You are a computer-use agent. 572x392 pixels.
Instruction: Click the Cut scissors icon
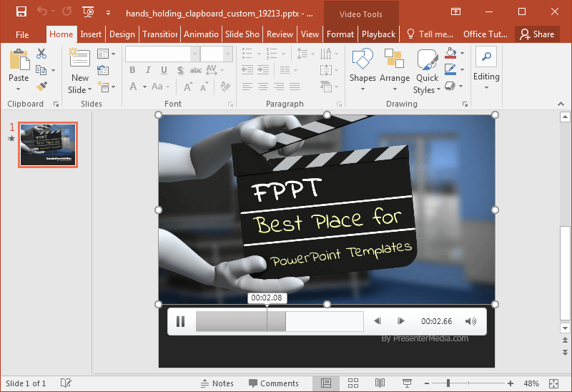pos(41,54)
